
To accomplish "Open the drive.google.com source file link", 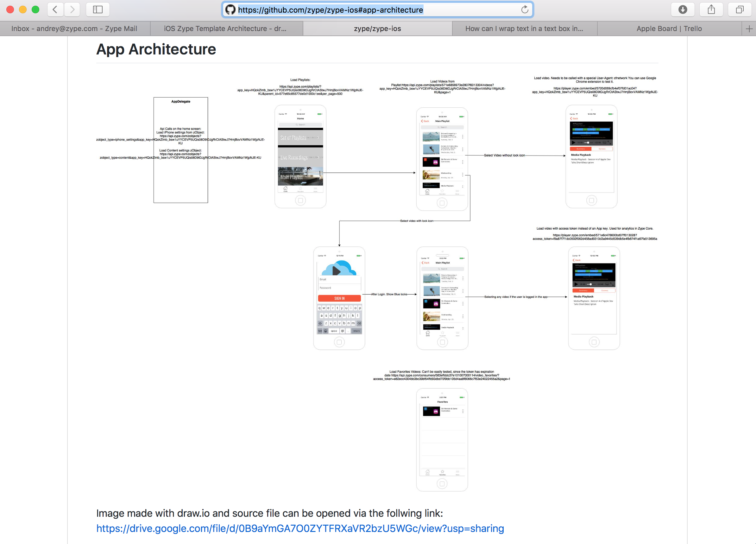I will [300, 528].
